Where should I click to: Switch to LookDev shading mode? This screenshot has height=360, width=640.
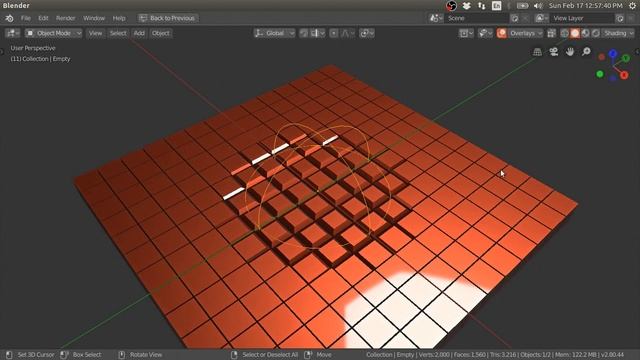click(585, 33)
